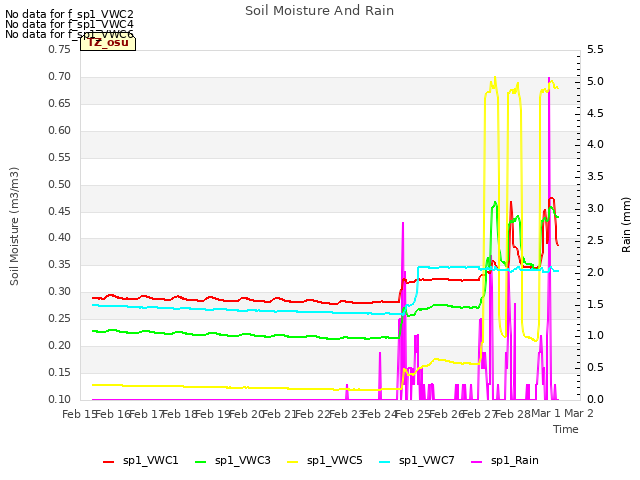
Task: Toggle the sp1_VWC1 legend label
Action: click(151, 460)
